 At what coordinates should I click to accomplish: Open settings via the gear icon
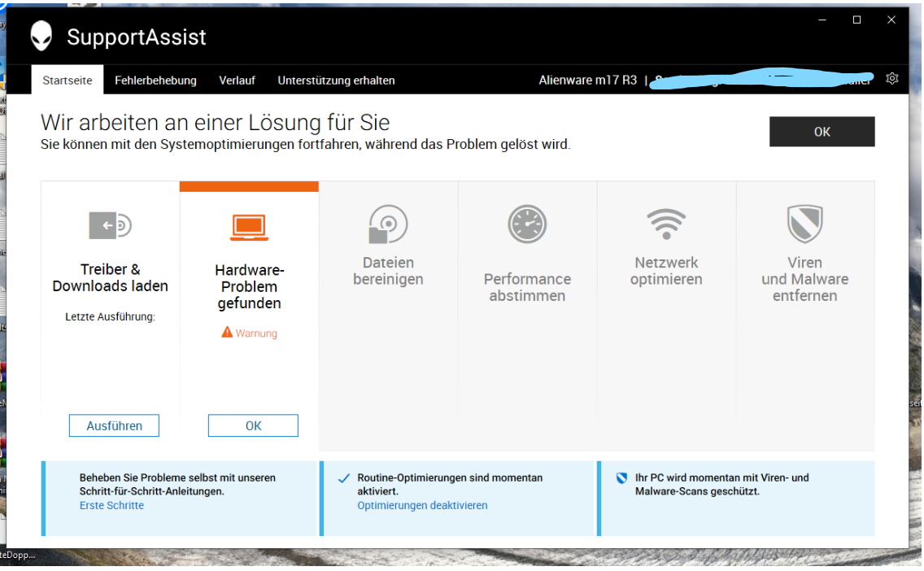click(892, 79)
